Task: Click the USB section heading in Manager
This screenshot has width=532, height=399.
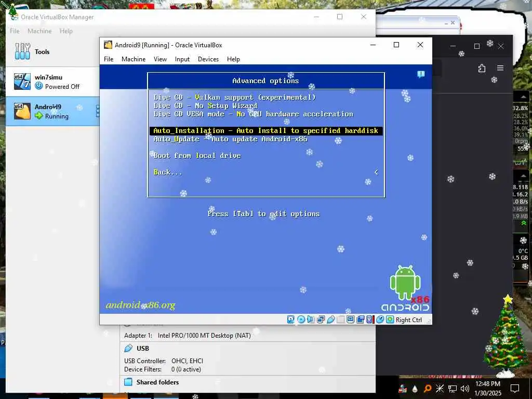Action: [142, 348]
